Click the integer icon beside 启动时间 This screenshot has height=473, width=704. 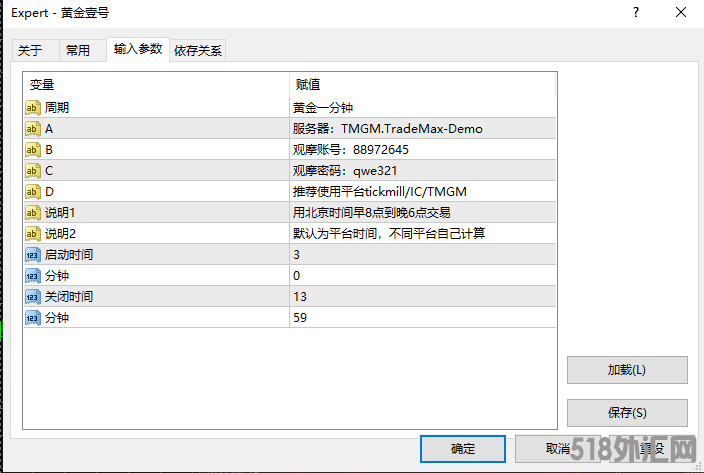pos(33,255)
